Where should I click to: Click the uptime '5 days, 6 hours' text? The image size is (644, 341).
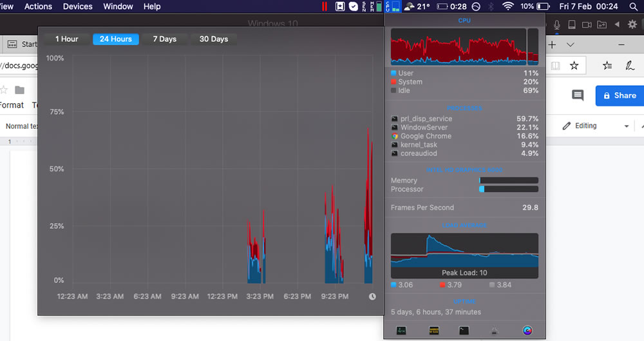[436, 312]
